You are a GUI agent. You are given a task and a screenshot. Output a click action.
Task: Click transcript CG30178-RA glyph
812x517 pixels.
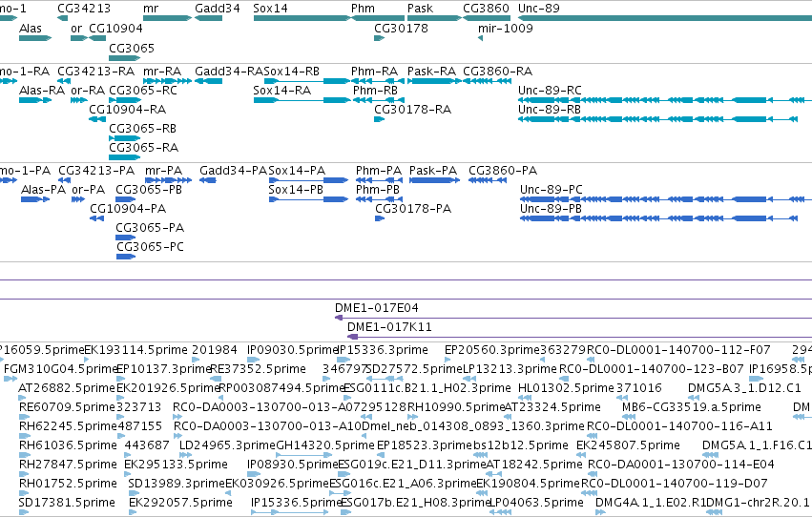pos(379,119)
